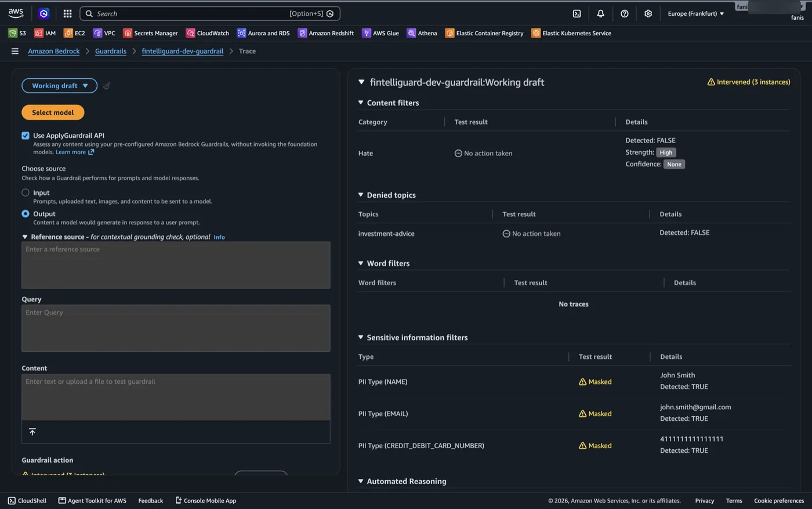812x509 pixels.
Task: Open Aurora and RDS shortcut
Action: click(263, 33)
